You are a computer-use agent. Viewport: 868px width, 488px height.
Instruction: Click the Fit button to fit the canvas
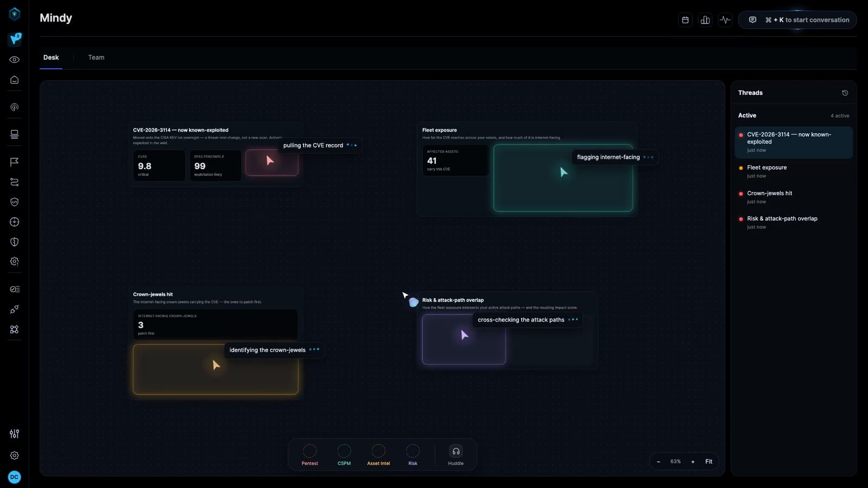pos(709,461)
